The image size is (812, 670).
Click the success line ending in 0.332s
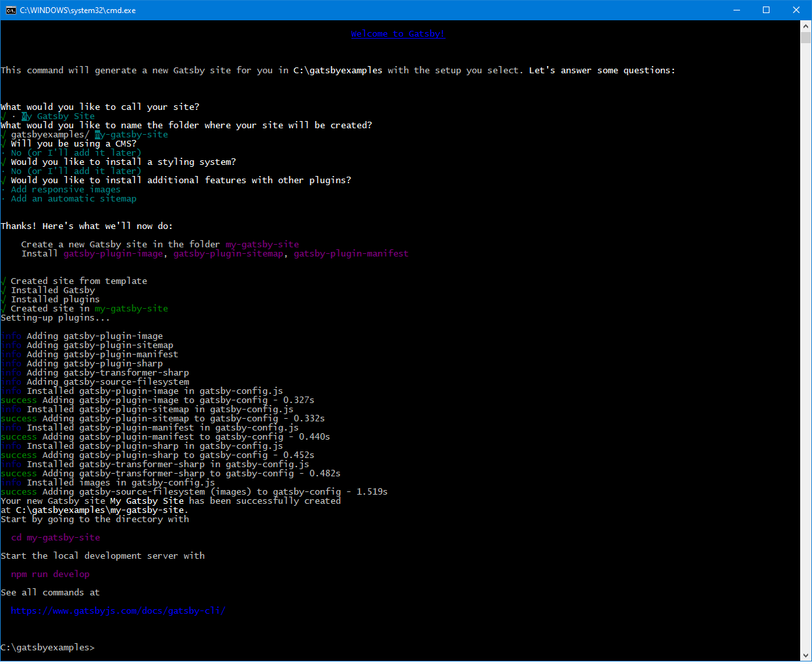pyautogui.click(x=163, y=418)
